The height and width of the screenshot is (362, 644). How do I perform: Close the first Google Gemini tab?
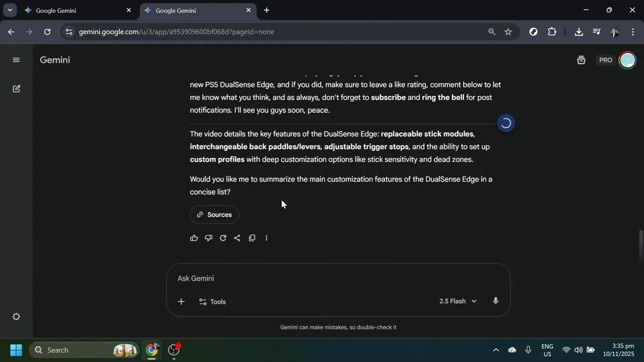pyautogui.click(x=129, y=10)
